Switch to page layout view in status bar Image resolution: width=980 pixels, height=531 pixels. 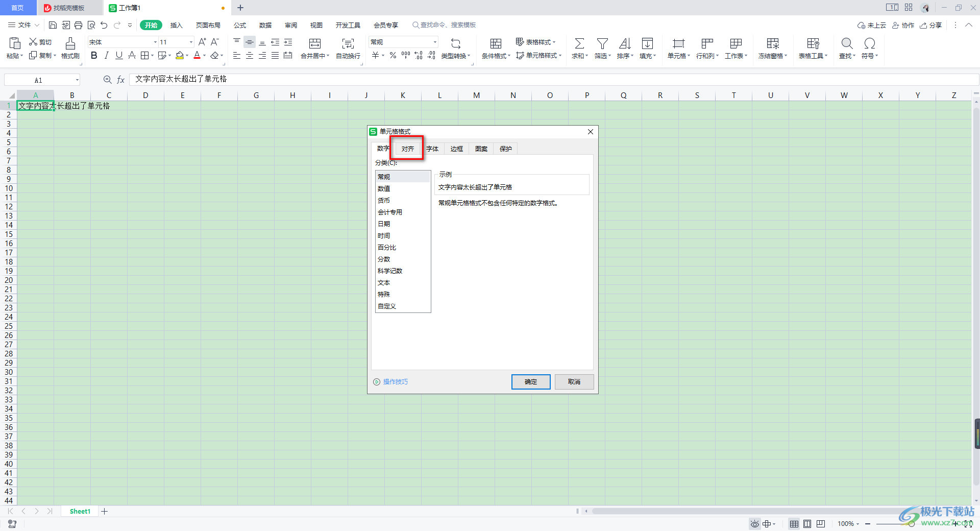pos(807,524)
